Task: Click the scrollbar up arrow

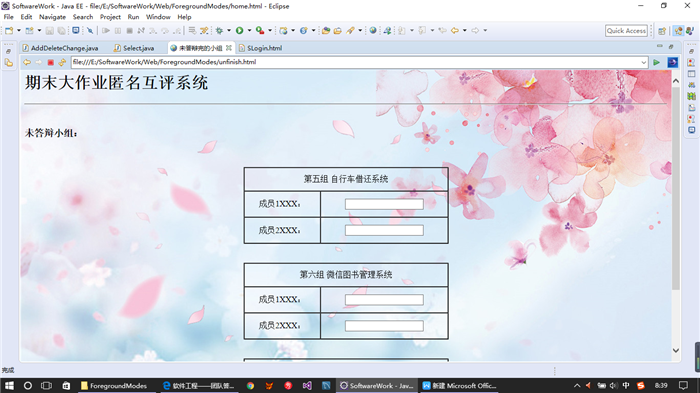Action: (676, 81)
